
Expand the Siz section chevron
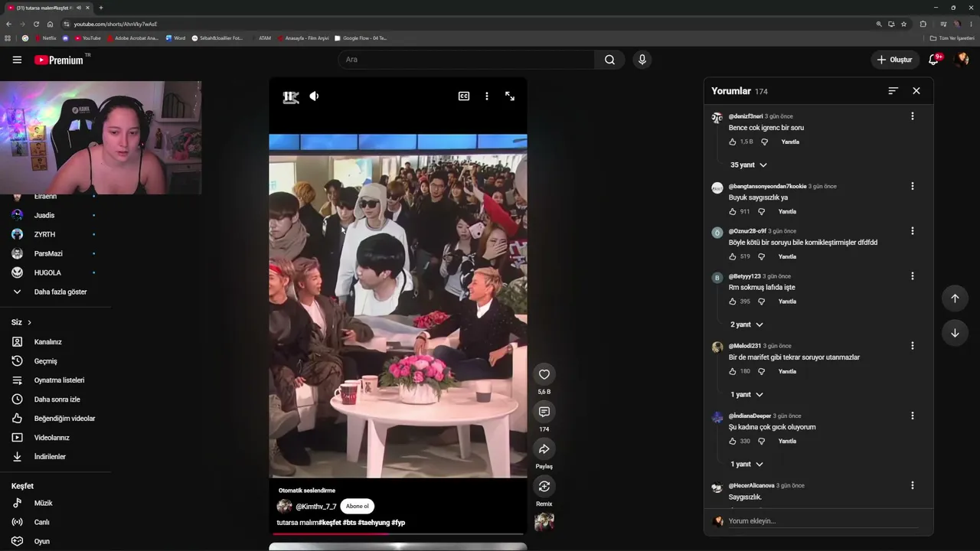pyautogui.click(x=29, y=322)
